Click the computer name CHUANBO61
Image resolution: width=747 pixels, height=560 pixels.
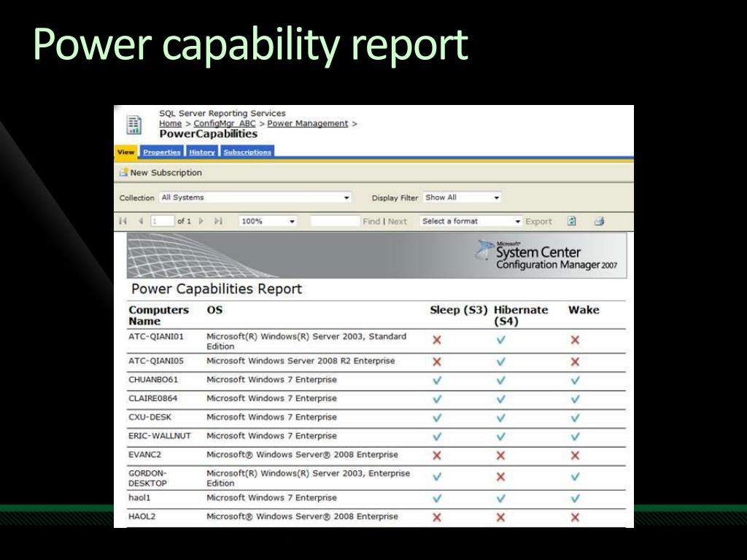pos(153,380)
